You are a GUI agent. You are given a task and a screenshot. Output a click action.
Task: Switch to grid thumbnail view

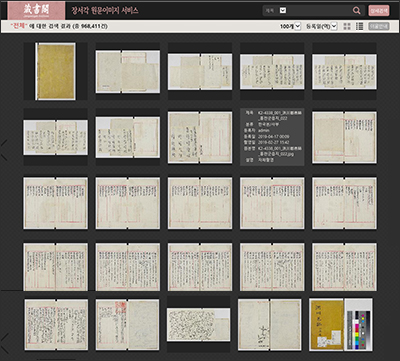(347, 26)
